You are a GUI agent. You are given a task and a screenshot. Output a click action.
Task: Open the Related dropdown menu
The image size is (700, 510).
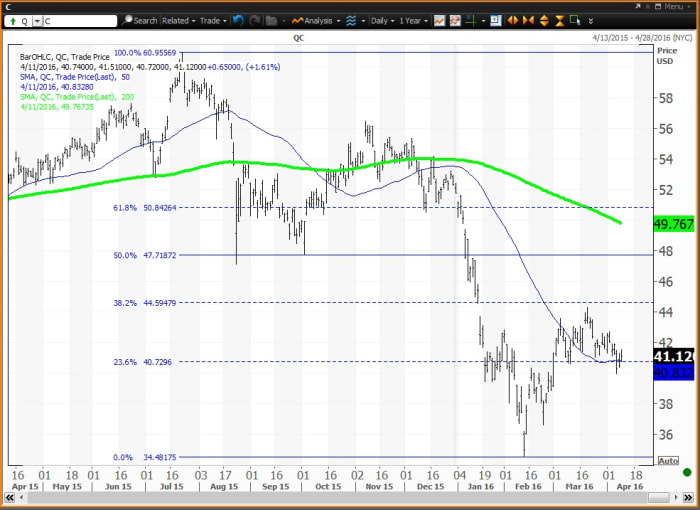tap(179, 20)
